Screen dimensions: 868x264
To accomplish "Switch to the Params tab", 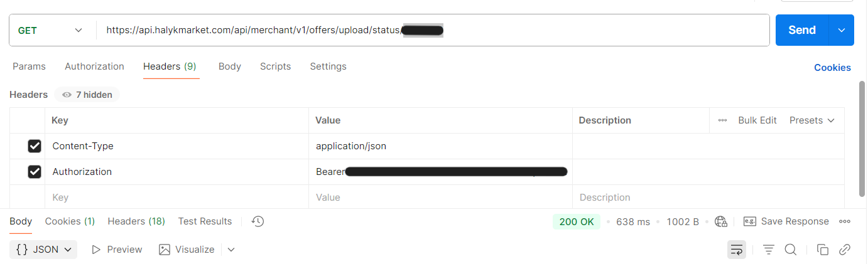I will 29,66.
